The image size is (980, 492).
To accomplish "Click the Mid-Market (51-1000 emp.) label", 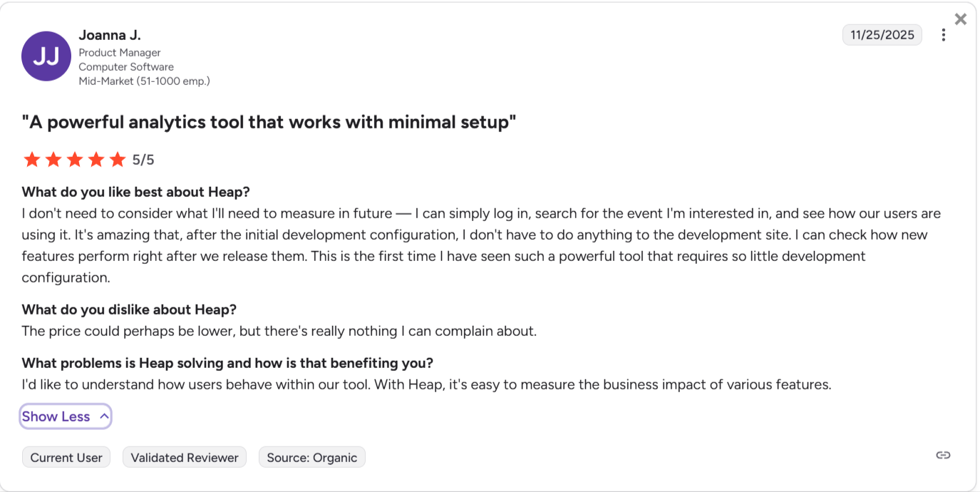I will click(x=144, y=81).
